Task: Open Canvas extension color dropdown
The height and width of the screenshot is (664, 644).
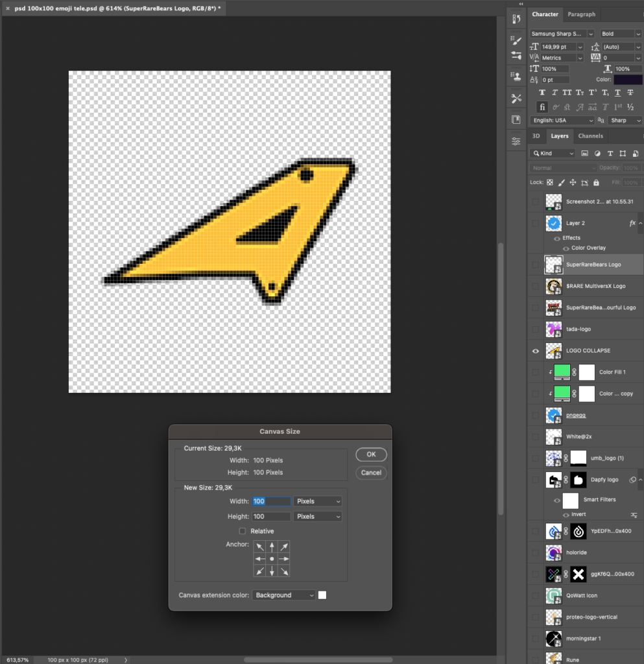Action: tap(284, 595)
